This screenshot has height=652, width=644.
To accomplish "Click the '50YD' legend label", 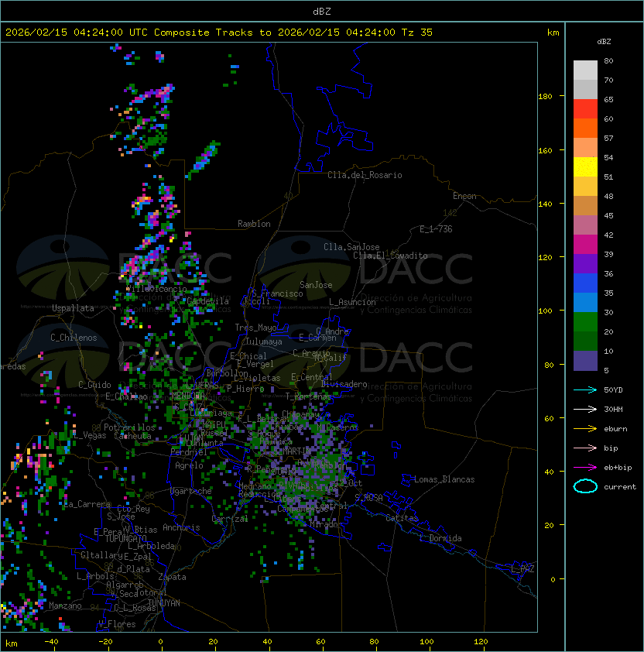I will coord(613,389).
